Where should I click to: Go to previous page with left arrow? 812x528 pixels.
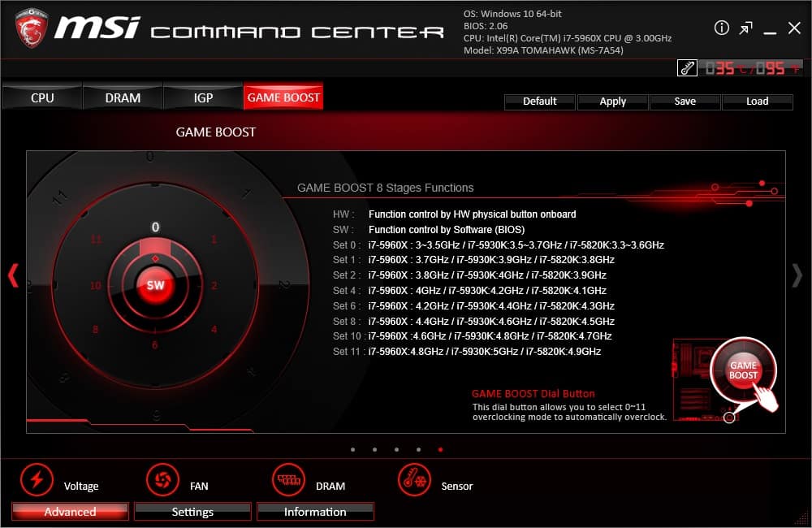[x=14, y=275]
